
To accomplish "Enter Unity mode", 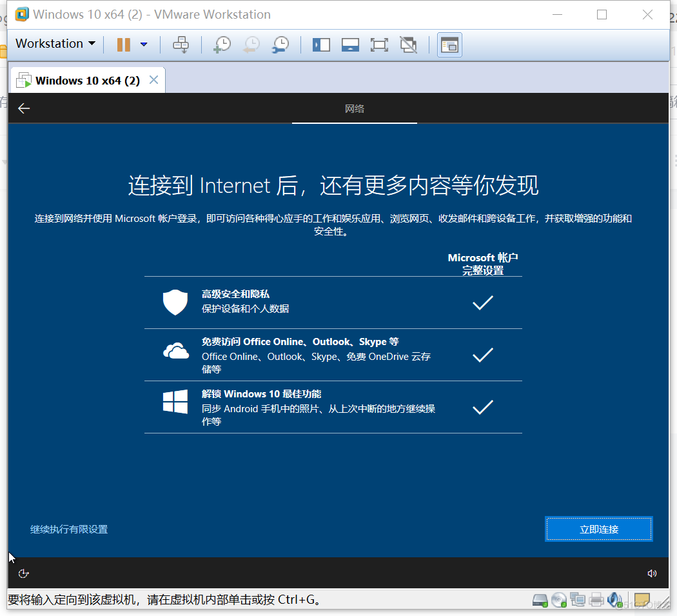I will click(409, 45).
